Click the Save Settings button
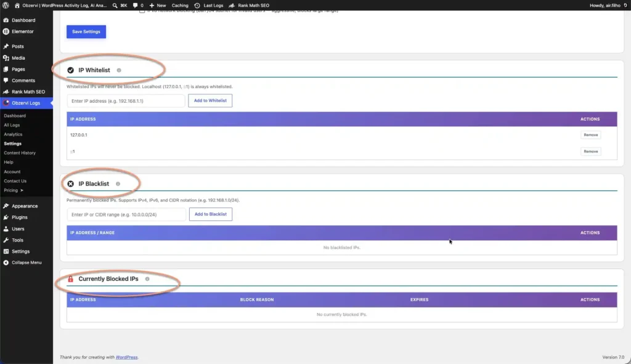Screen dimensions: 631x364 [86, 32]
